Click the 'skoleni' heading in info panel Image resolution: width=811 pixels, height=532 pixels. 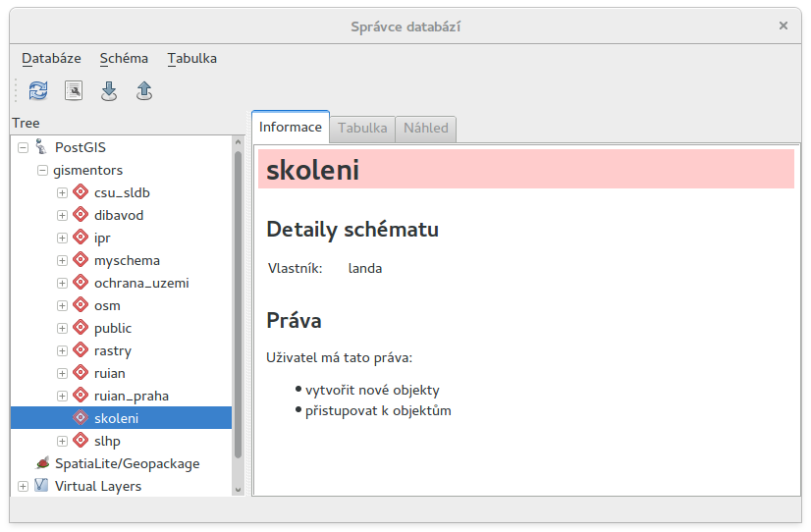pyautogui.click(x=312, y=170)
